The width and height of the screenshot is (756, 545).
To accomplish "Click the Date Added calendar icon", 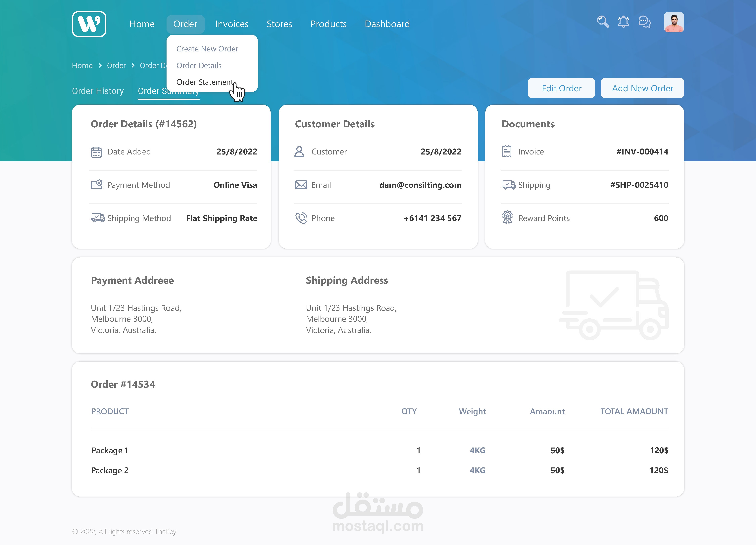I will [x=96, y=152].
